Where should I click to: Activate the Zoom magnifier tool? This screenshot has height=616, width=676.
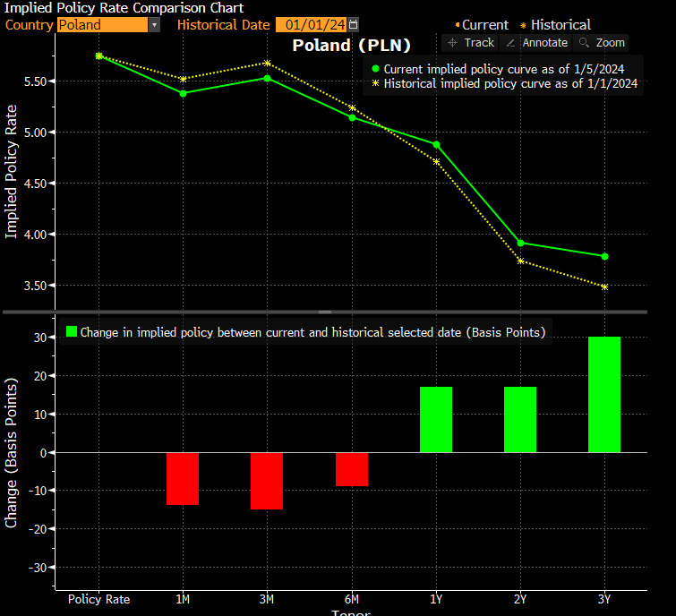602,43
